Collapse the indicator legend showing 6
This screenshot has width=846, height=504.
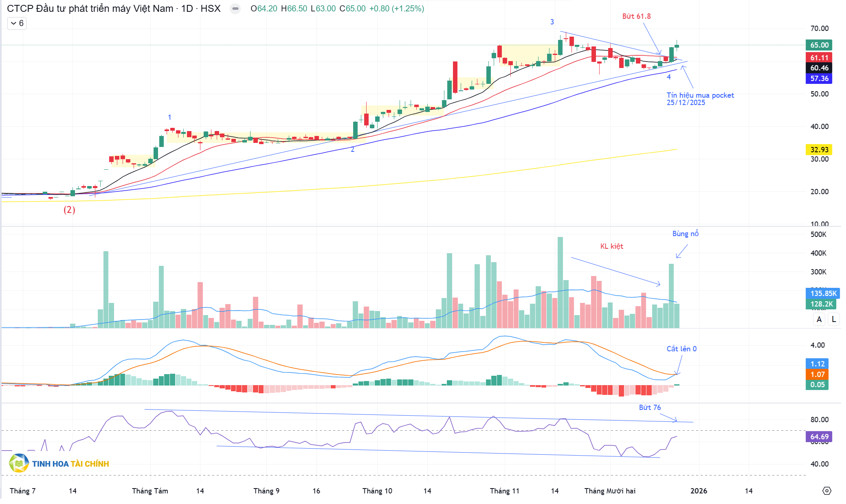[17, 23]
